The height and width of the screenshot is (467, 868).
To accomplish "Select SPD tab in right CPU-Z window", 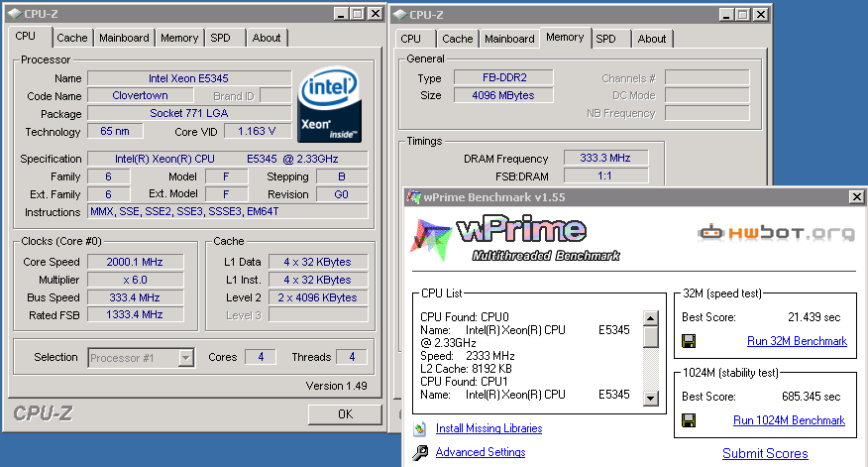I will coord(605,39).
